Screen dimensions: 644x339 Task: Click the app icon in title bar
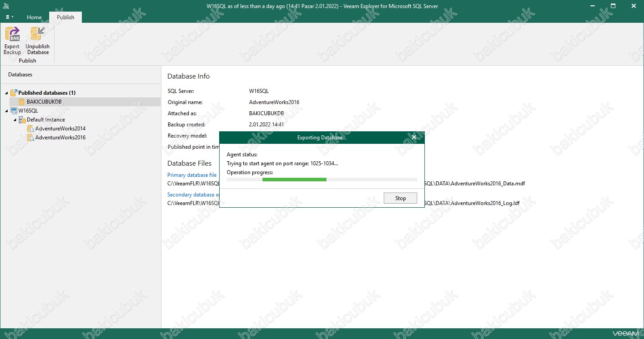(x=6, y=6)
